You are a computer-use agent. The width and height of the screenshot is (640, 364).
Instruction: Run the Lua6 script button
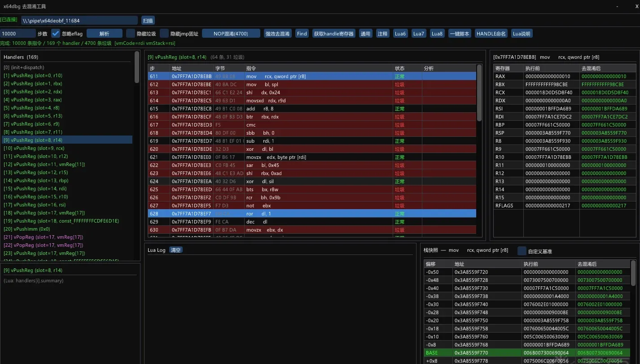click(400, 33)
